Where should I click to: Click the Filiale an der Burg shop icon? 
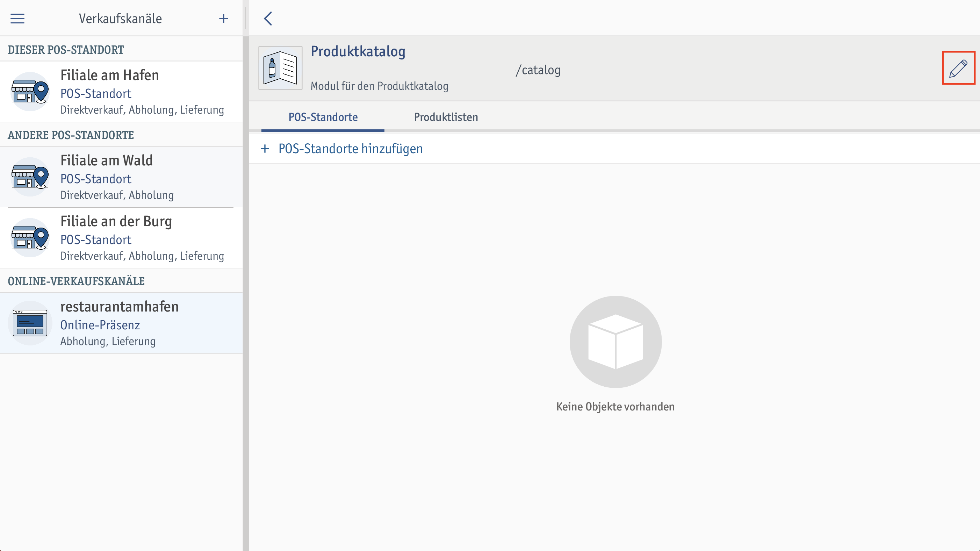(x=30, y=237)
